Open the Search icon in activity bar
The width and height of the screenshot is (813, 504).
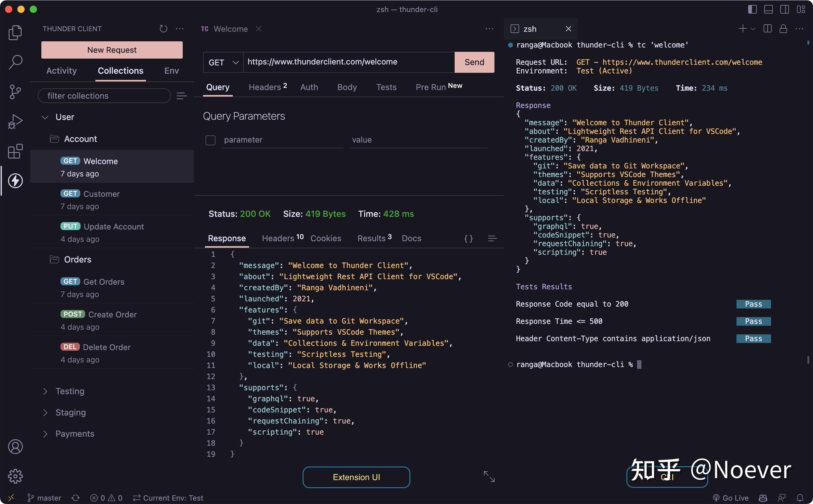tap(15, 62)
